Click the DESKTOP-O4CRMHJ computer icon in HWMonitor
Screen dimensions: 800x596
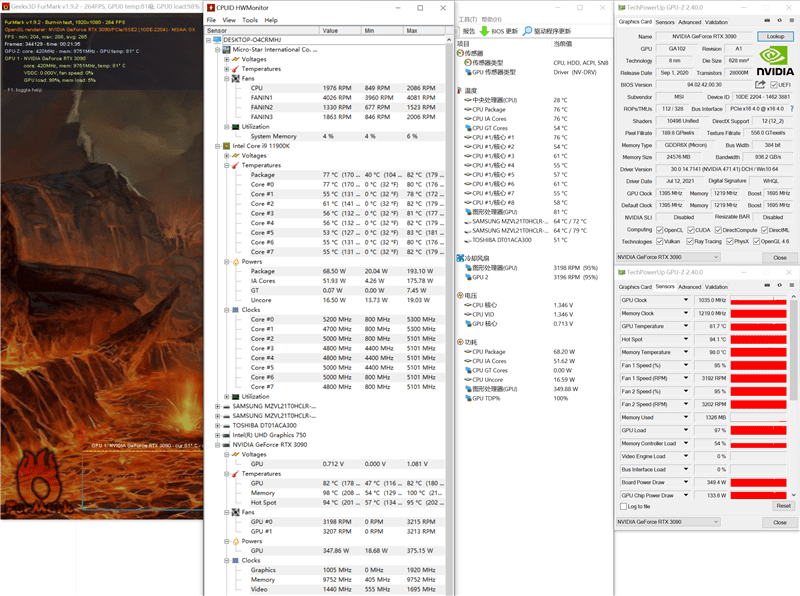point(217,40)
